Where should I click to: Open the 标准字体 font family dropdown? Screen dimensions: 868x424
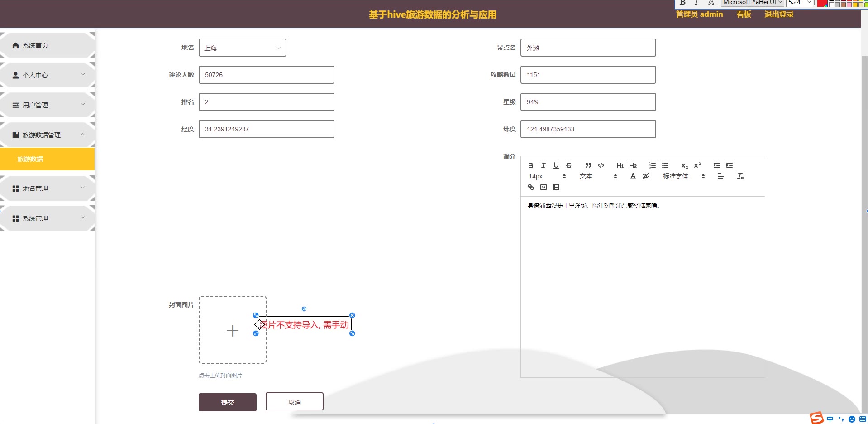click(x=684, y=176)
